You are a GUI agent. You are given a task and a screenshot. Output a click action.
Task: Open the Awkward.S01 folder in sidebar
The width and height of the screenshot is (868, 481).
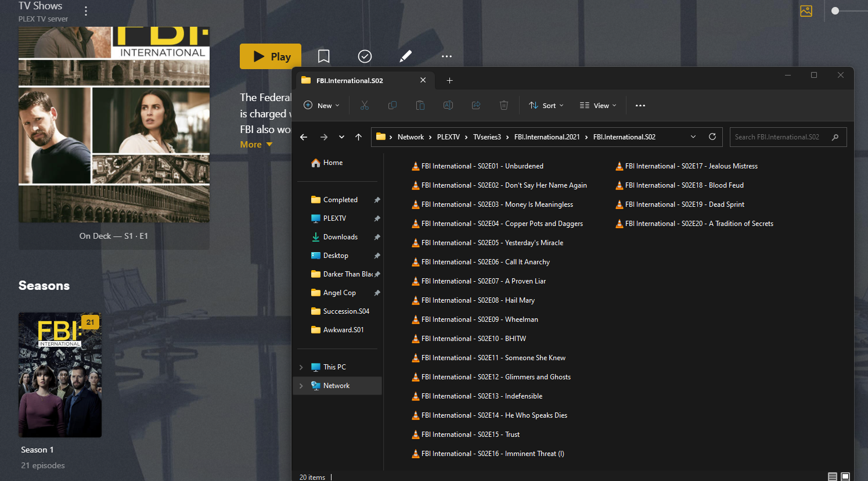click(338, 330)
